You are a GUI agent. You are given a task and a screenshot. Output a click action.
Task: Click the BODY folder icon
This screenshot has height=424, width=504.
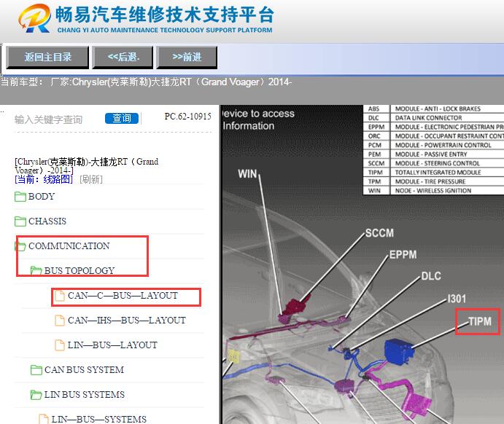(x=20, y=197)
